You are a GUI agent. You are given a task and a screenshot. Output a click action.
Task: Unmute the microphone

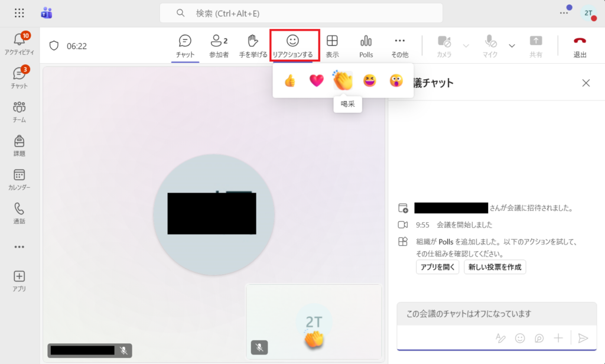490,46
